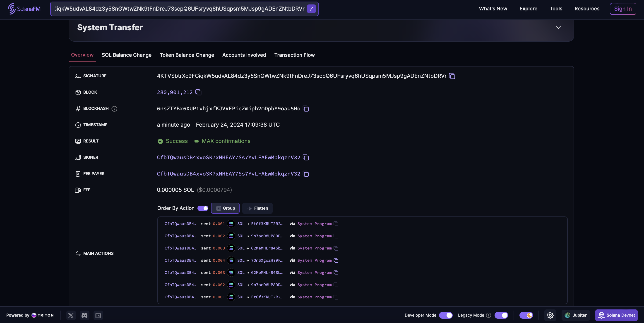Open the Transaction Flow tab
The width and height of the screenshot is (644, 323).
294,55
